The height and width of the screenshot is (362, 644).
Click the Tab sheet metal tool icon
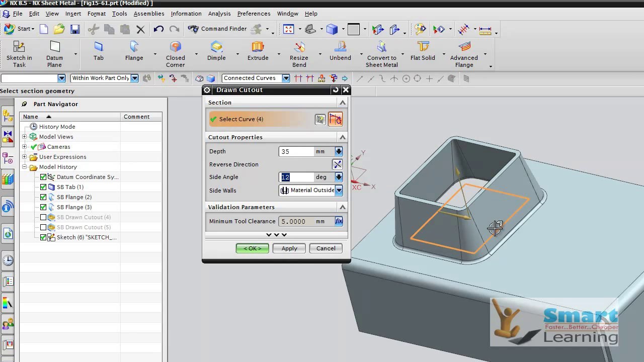coord(99,48)
